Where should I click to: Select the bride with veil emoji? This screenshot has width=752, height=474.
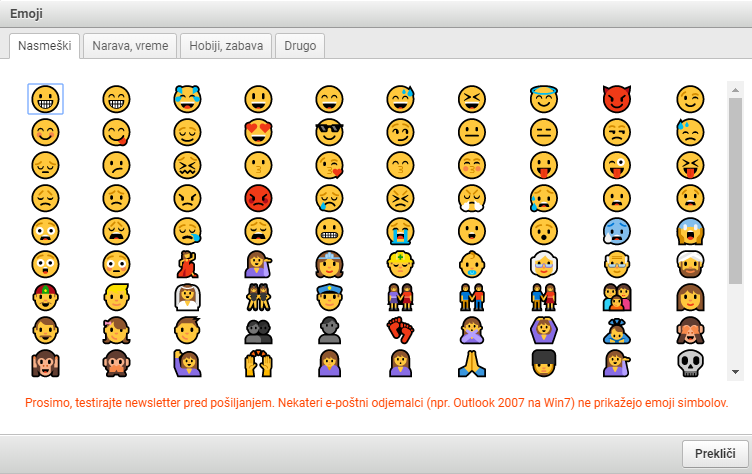188,296
